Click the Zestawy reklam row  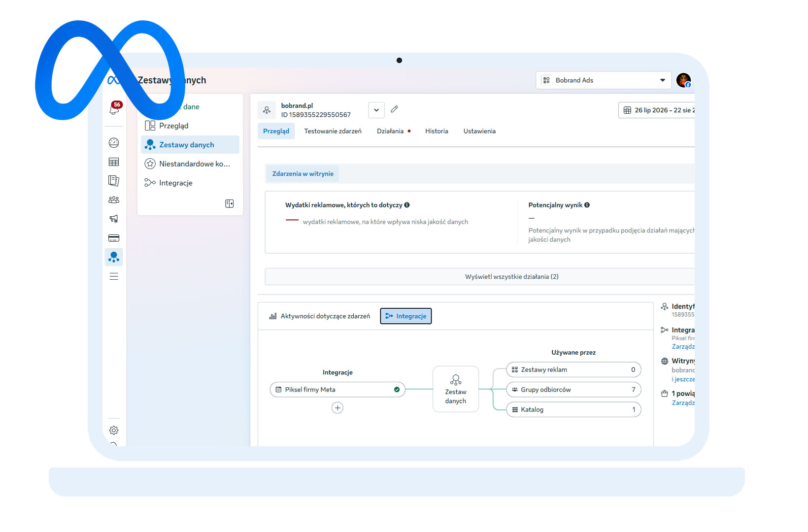pyautogui.click(x=573, y=369)
